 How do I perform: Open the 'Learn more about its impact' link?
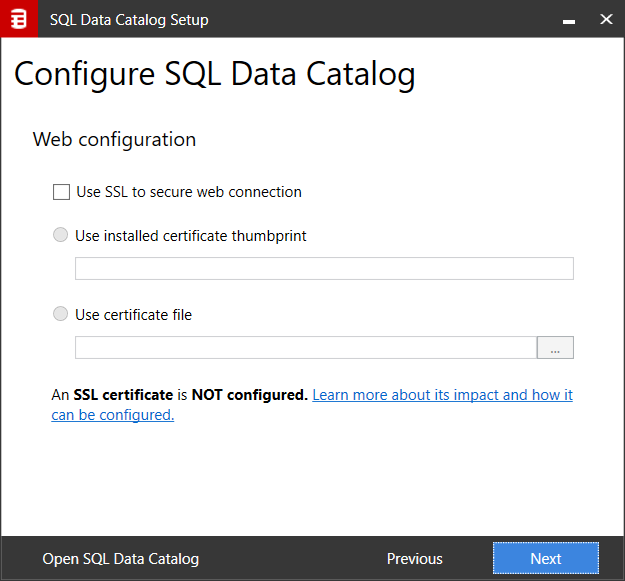coord(442,395)
